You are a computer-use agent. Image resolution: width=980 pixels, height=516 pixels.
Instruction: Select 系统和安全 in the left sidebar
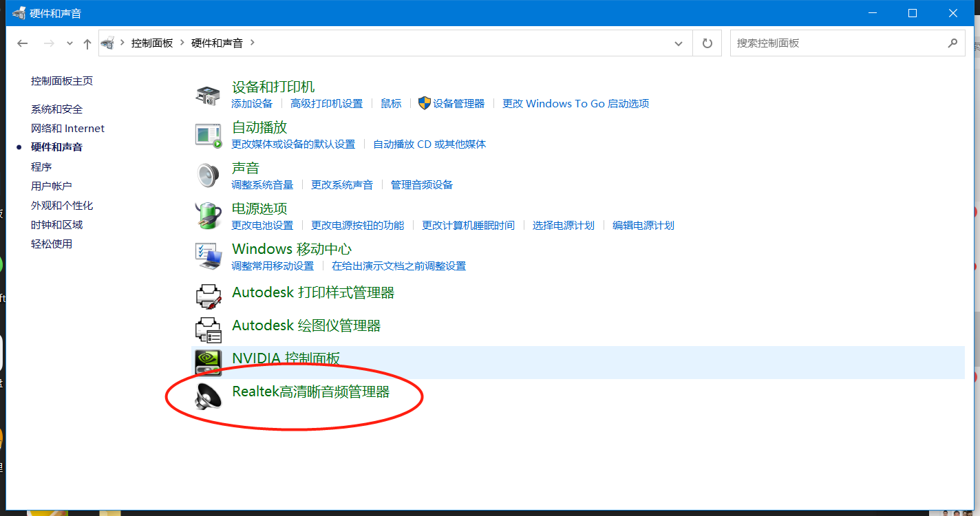coord(56,109)
